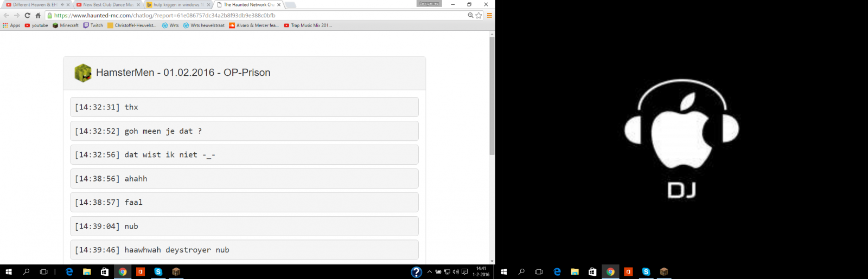Launch Edge from left monitor taskbar
This screenshot has width=868, height=279.
[x=69, y=272]
